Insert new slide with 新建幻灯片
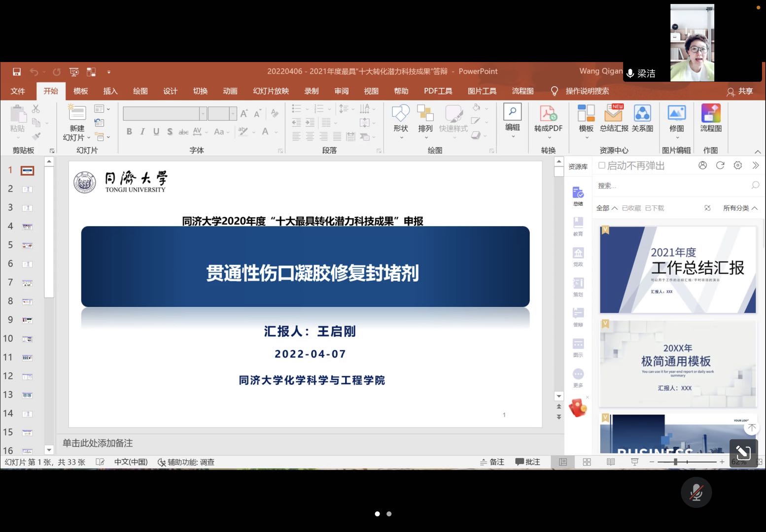Image resolution: width=766 pixels, height=532 pixels. pyautogui.click(x=77, y=123)
